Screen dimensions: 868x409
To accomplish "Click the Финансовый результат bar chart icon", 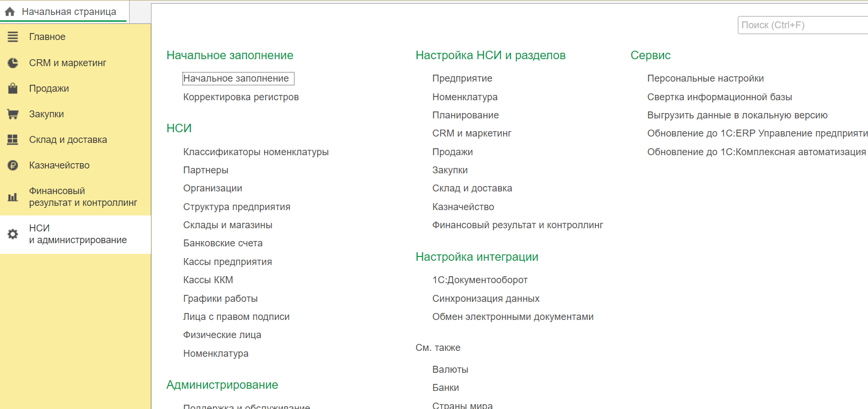I will (x=13, y=197).
